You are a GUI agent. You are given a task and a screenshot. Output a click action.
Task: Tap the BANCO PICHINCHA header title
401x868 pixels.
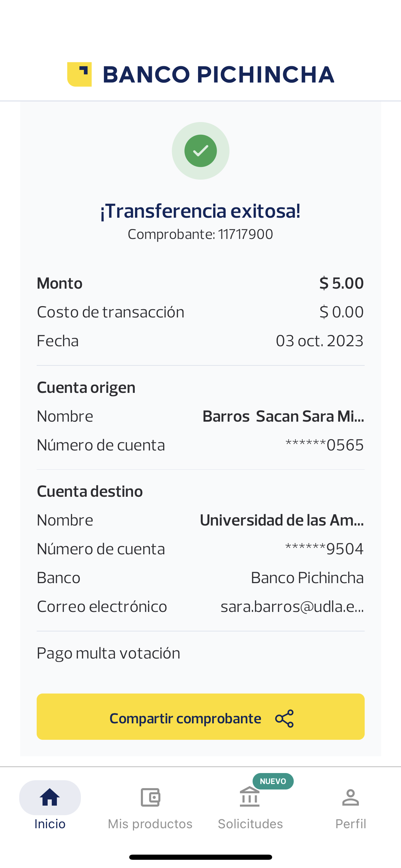pos(218,75)
